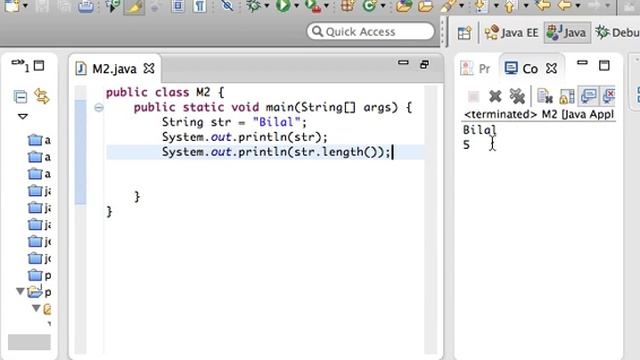The height and width of the screenshot is (360, 640).
Task: Click the green Run button
Action: tap(283, 6)
